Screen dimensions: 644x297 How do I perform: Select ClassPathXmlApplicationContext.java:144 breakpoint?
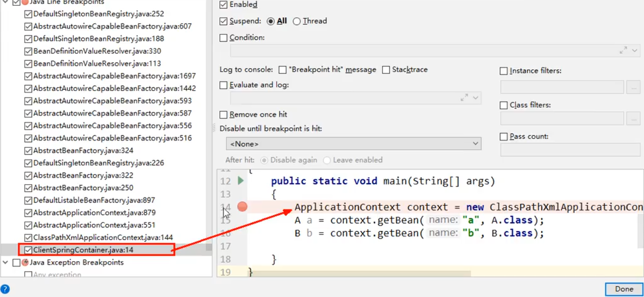coord(103,237)
